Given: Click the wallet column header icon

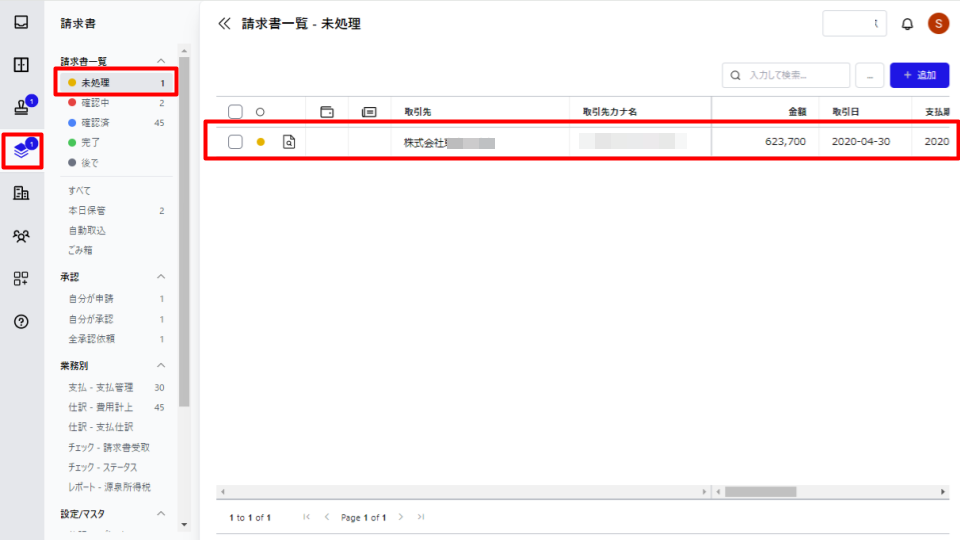Looking at the screenshot, I should coord(327,112).
